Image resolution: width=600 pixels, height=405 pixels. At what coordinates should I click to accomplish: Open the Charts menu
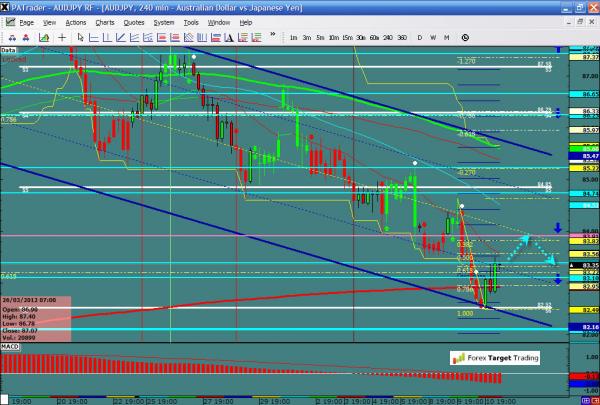tap(104, 21)
